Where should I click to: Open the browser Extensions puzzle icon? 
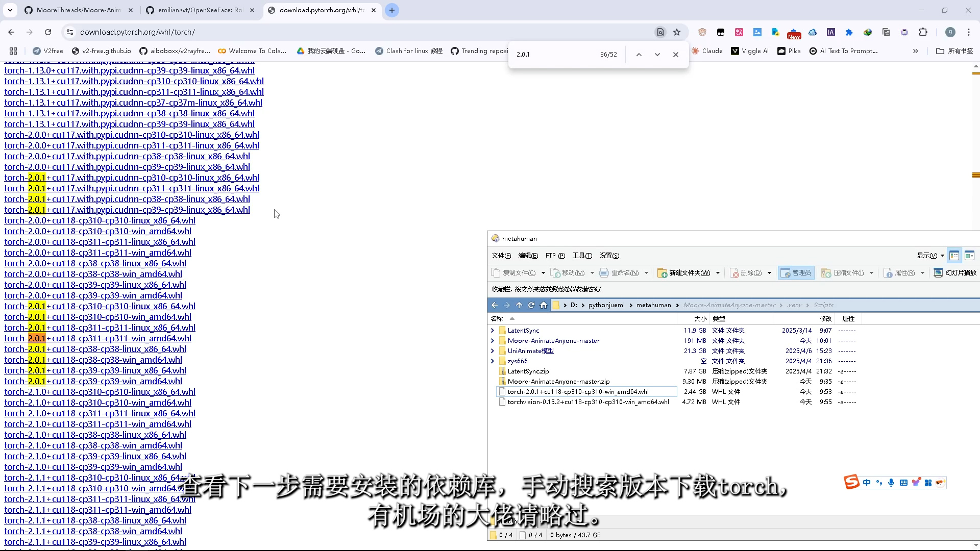pyautogui.click(x=923, y=32)
